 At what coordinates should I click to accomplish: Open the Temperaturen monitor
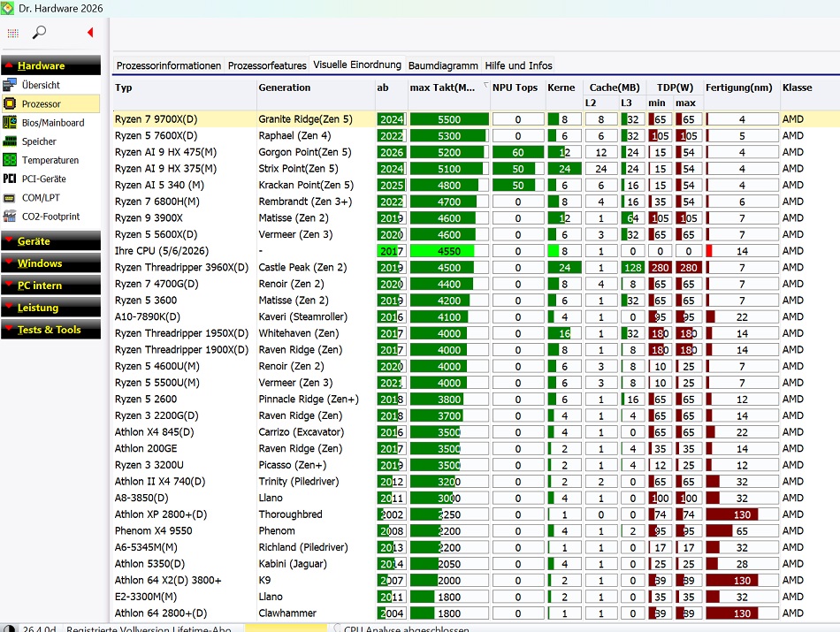51,160
